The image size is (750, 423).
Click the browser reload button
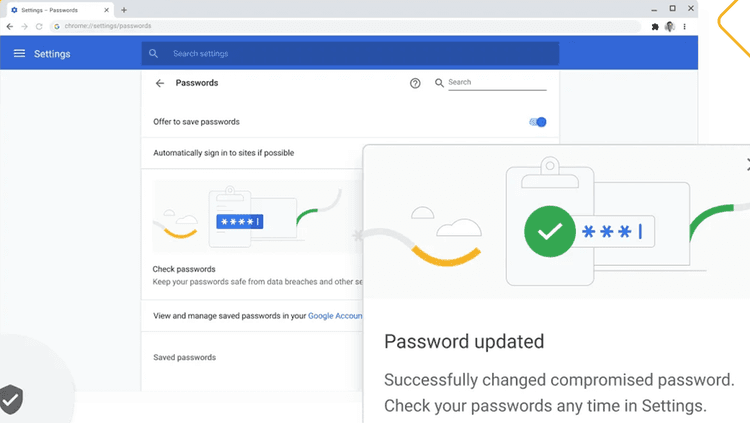point(39,27)
